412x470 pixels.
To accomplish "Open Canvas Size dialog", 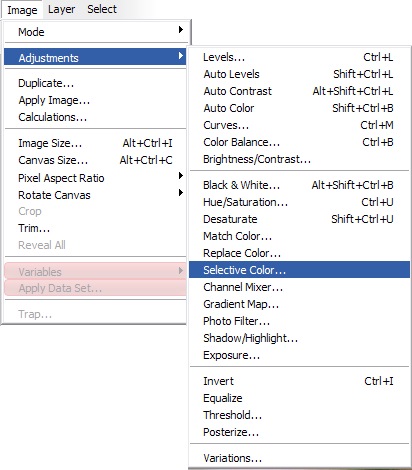I will (95, 160).
